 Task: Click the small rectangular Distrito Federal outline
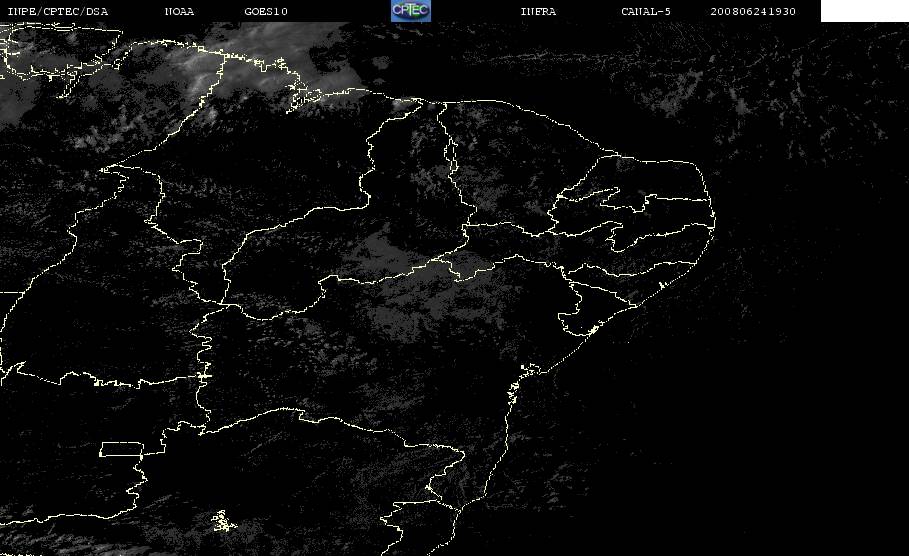point(122,449)
